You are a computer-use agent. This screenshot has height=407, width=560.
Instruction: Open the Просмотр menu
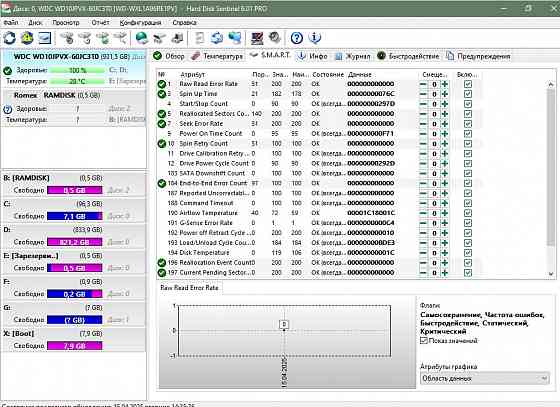[x=66, y=22]
